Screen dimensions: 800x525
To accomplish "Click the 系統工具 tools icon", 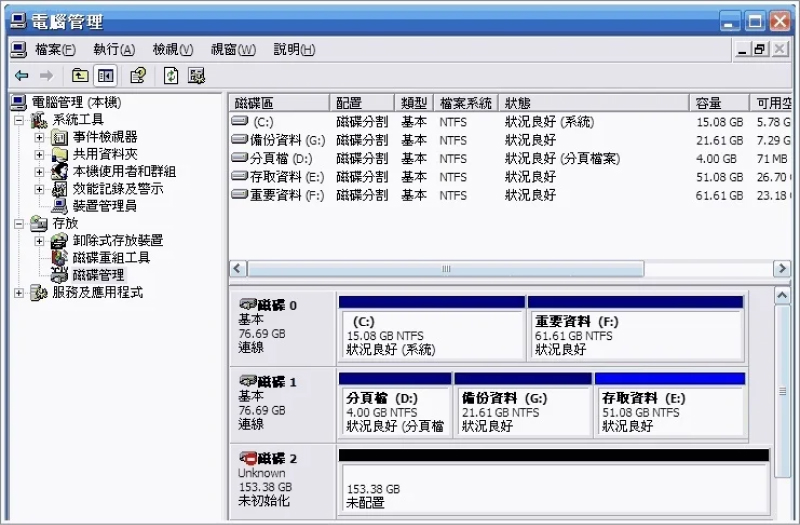I will click(39, 120).
